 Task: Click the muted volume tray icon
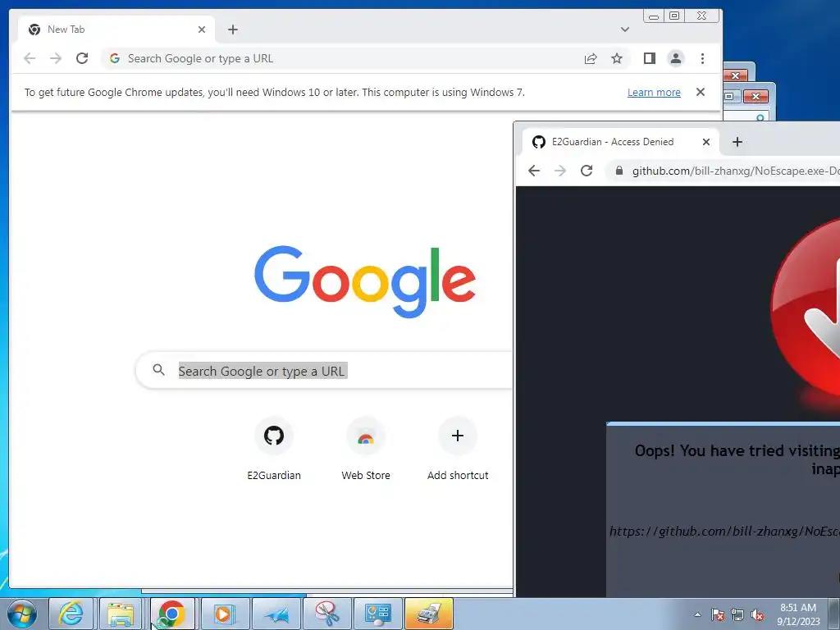[757, 614]
